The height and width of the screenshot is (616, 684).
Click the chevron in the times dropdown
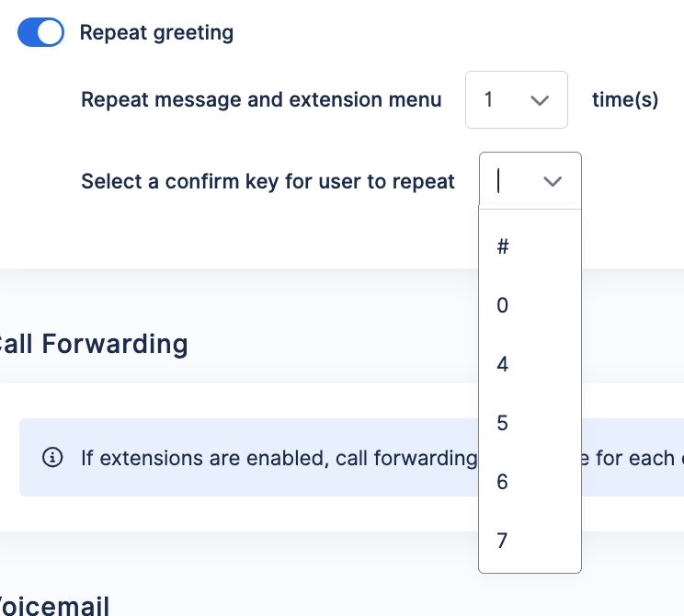[x=539, y=101]
